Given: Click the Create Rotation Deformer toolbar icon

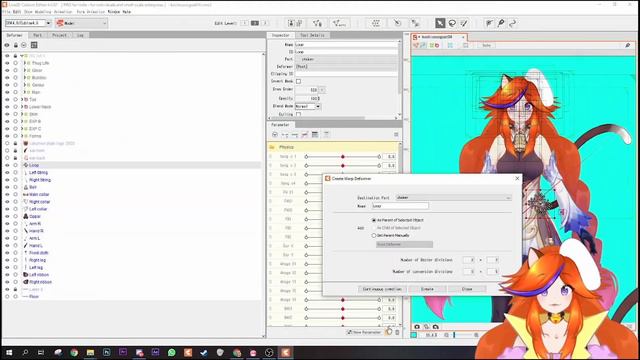Looking at the screenshot, I should pos(397,23).
